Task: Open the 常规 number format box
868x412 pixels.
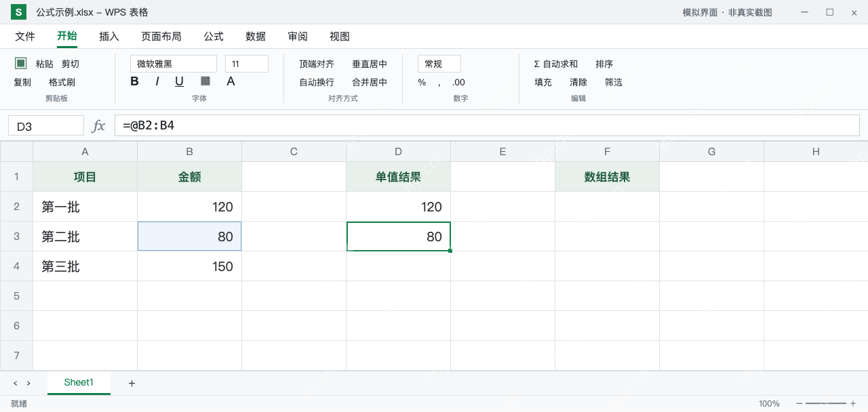Action: (x=439, y=64)
